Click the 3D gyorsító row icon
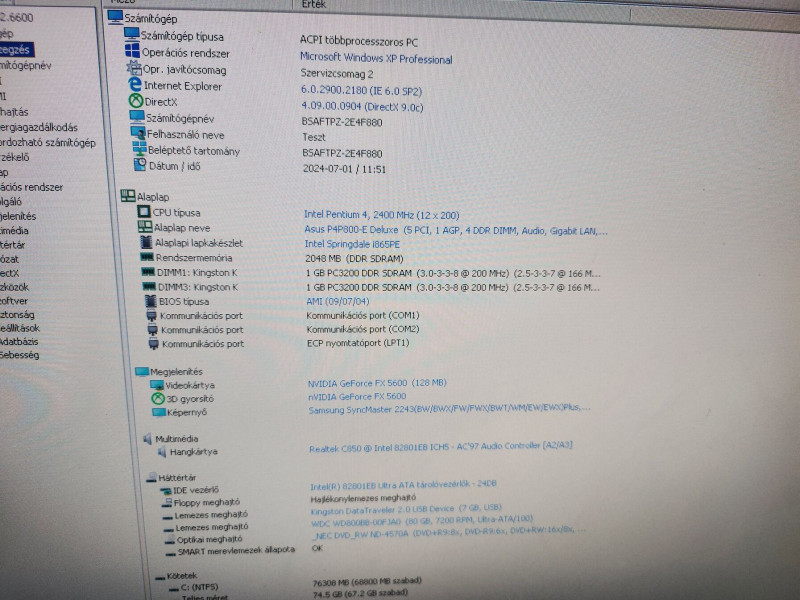 coord(158,398)
